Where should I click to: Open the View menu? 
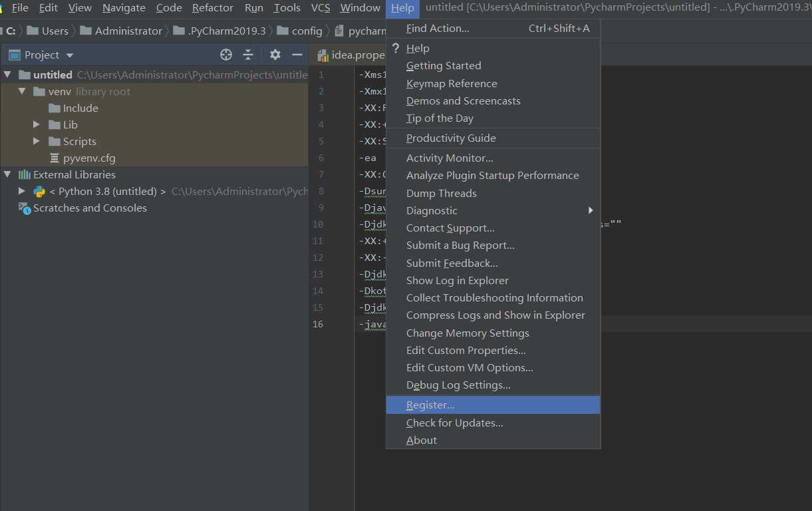point(80,8)
